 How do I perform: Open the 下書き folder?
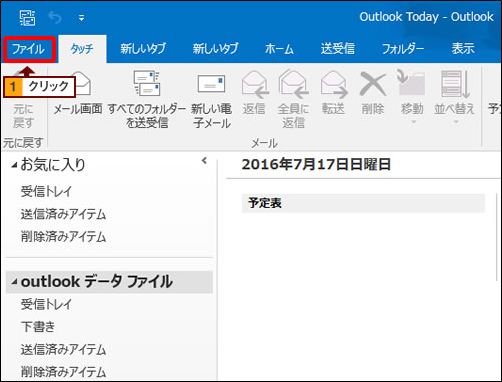(x=38, y=327)
